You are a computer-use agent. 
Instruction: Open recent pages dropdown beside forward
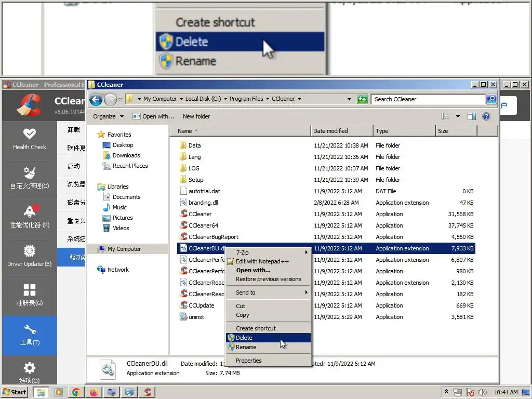[120, 99]
